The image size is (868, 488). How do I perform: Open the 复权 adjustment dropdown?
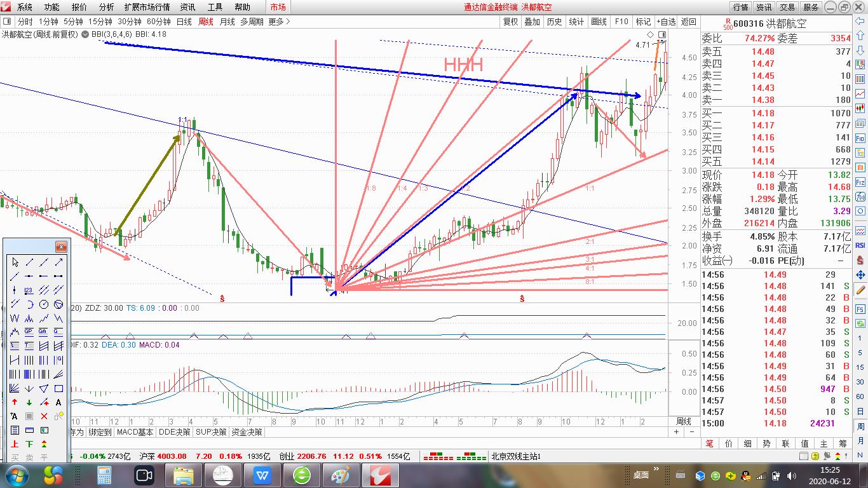511,22
